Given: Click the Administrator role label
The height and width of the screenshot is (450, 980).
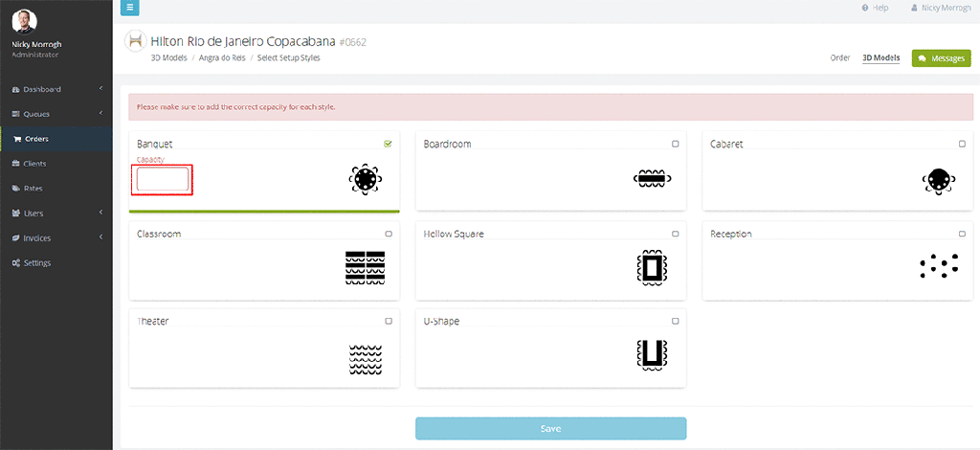Looking at the screenshot, I should pyautogui.click(x=35, y=55).
